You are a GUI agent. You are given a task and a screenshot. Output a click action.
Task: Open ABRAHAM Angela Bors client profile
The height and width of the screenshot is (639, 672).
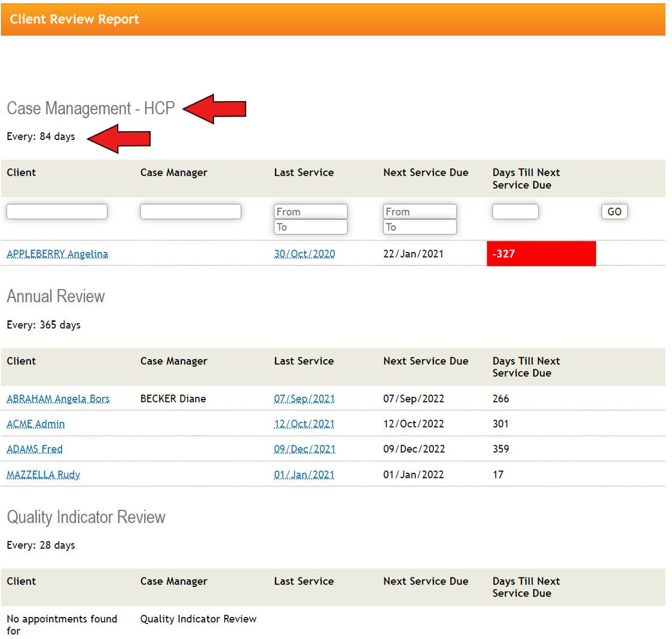(57, 398)
